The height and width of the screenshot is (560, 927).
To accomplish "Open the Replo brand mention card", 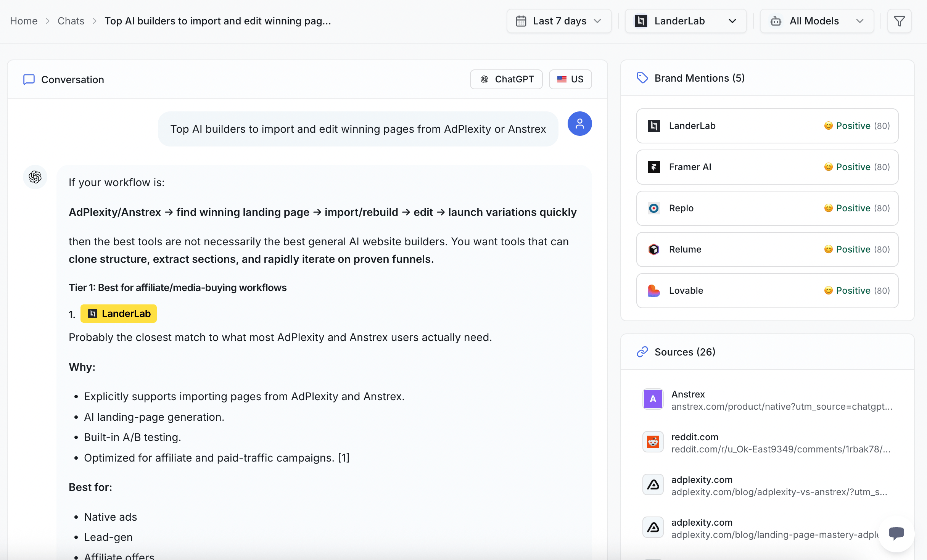I will tap(768, 208).
